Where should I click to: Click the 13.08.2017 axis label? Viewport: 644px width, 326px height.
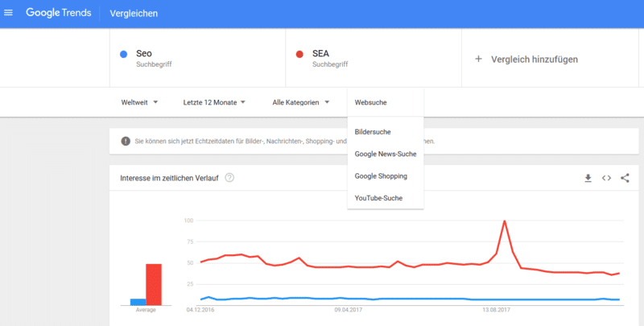496,310
